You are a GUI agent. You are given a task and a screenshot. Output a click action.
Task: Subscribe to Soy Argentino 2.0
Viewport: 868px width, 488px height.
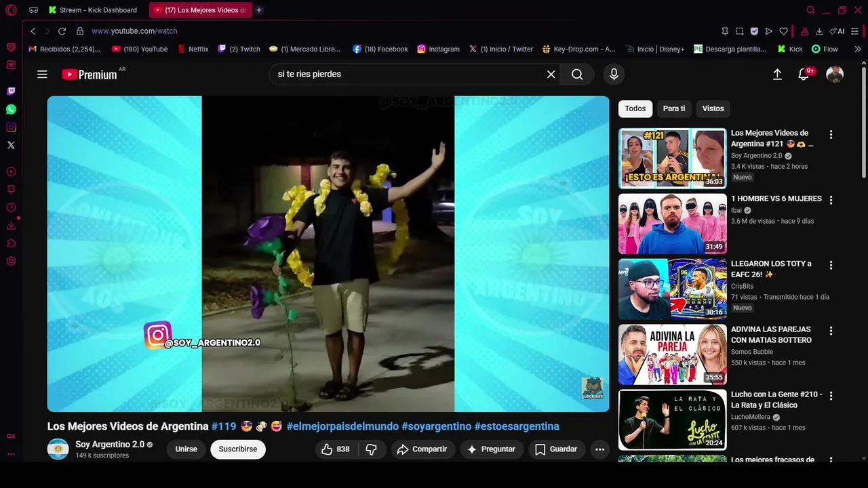click(x=238, y=449)
